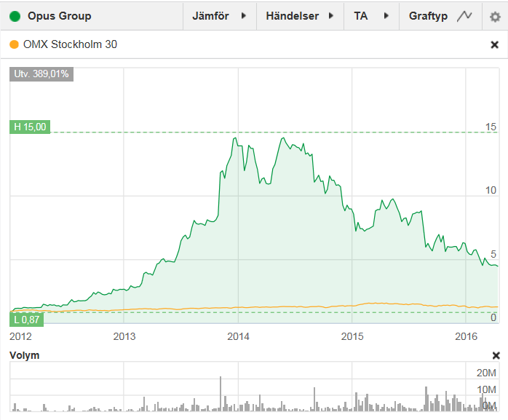This screenshot has height=420, width=508.
Task: Click the 10M volume axis label
Action: (x=486, y=389)
